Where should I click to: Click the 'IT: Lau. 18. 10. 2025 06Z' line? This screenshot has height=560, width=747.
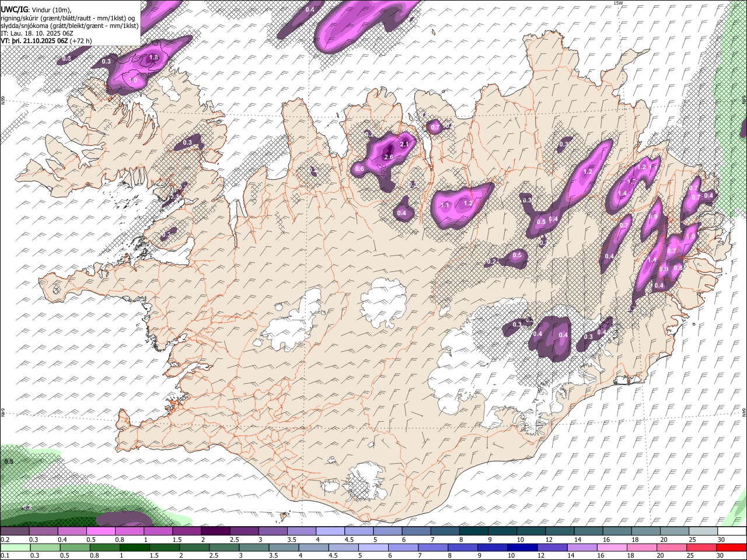(x=37, y=33)
